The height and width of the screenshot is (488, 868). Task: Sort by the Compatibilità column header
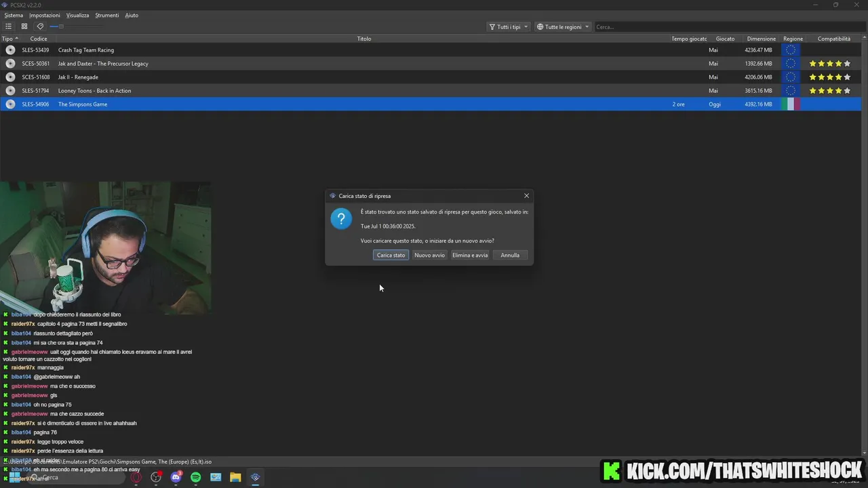833,39
